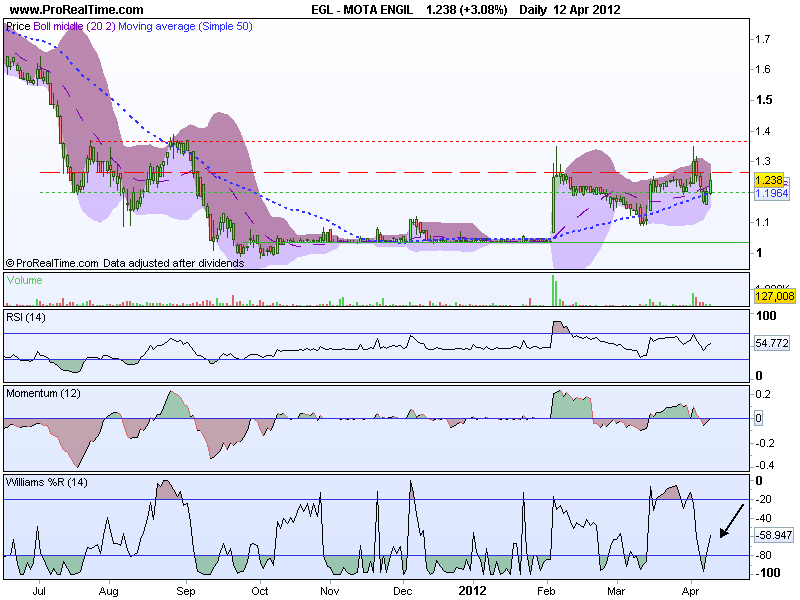Click the bold 1.5 price axis label

tap(764, 100)
